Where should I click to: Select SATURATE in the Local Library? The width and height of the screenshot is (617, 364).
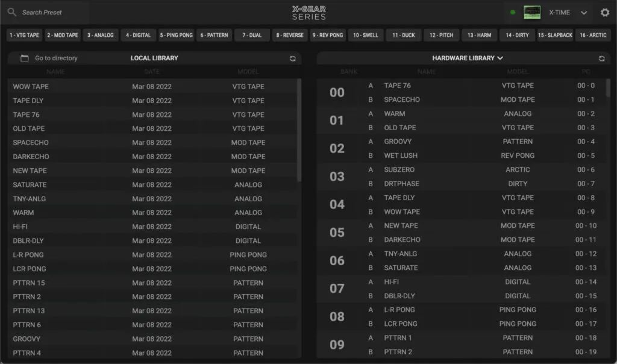(x=152, y=185)
